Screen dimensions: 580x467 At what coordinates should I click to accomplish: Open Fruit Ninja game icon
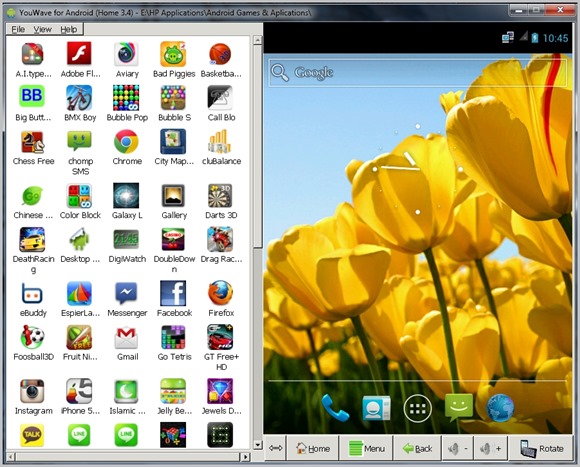point(79,337)
